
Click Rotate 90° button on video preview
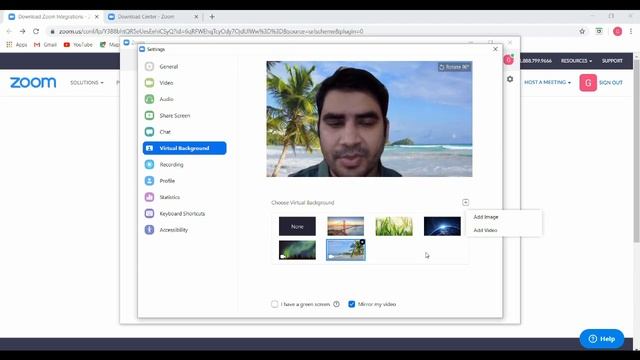(x=454, y=67)
